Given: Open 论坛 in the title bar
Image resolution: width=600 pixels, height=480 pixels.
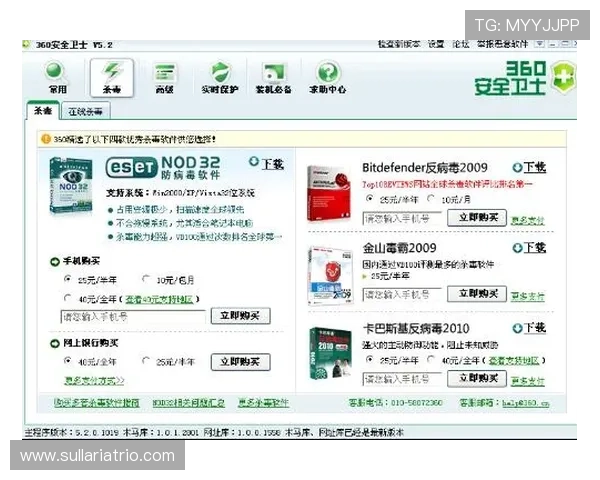Looking at the screenshot, I should point(460,44).
